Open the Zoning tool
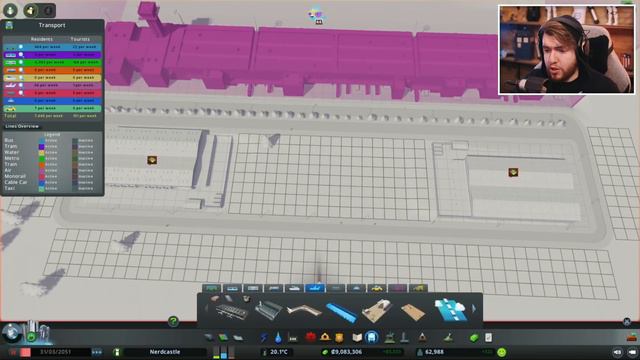Image resolution: width=640 pixels, height=360 pixels. point(223,338)
